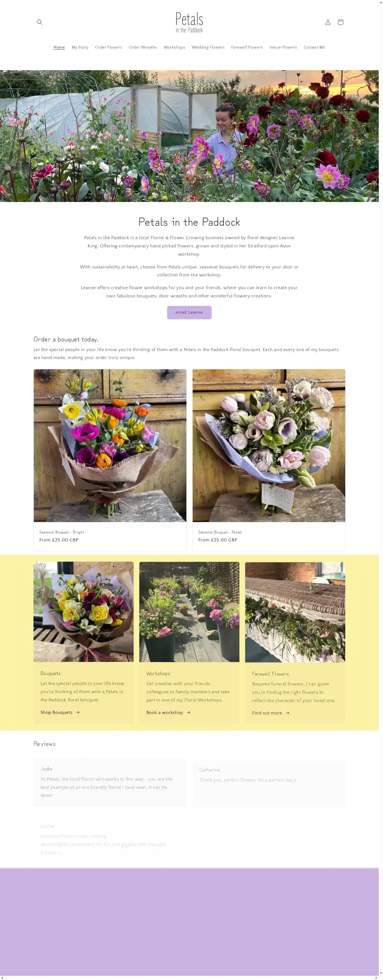The width and height of the screenshot is (383, 980).
Task: Open Venue Flowers page
Action: tap(283, 47)
